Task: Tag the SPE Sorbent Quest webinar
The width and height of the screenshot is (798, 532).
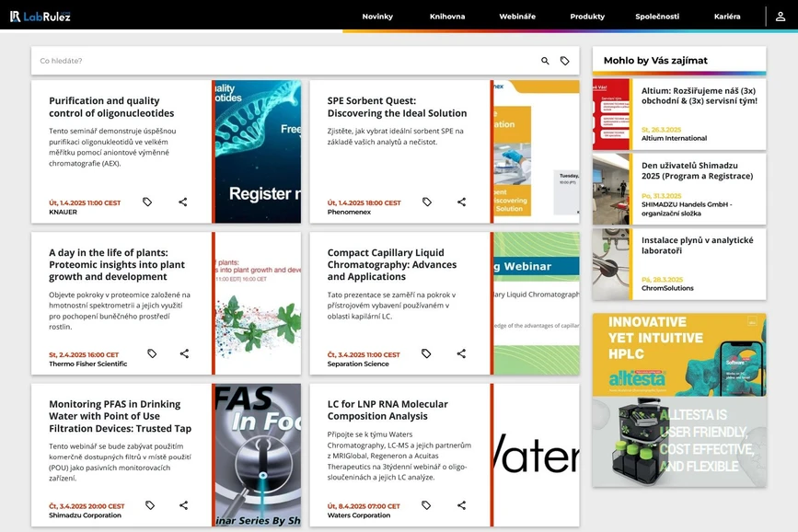Action: [427, 202]
